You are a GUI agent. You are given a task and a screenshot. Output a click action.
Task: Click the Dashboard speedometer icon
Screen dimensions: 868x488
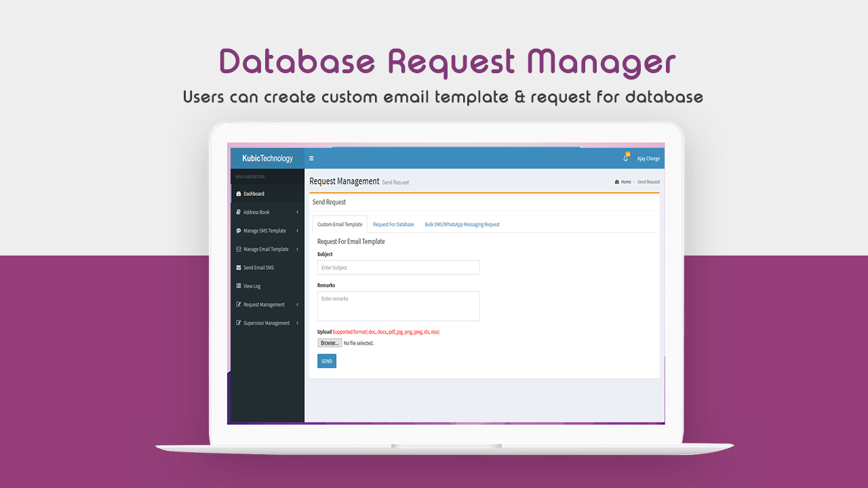238,194
